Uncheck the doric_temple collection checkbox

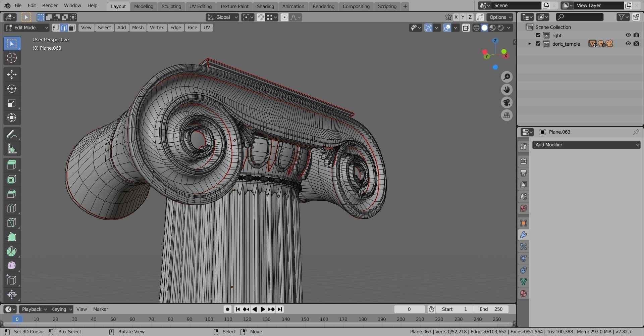[x=538, y=44]
